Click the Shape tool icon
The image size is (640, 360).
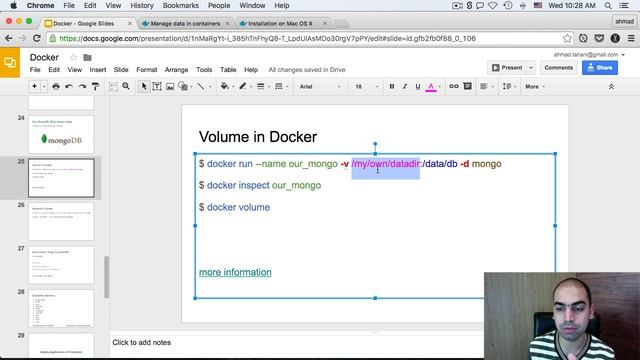(183, 87)
